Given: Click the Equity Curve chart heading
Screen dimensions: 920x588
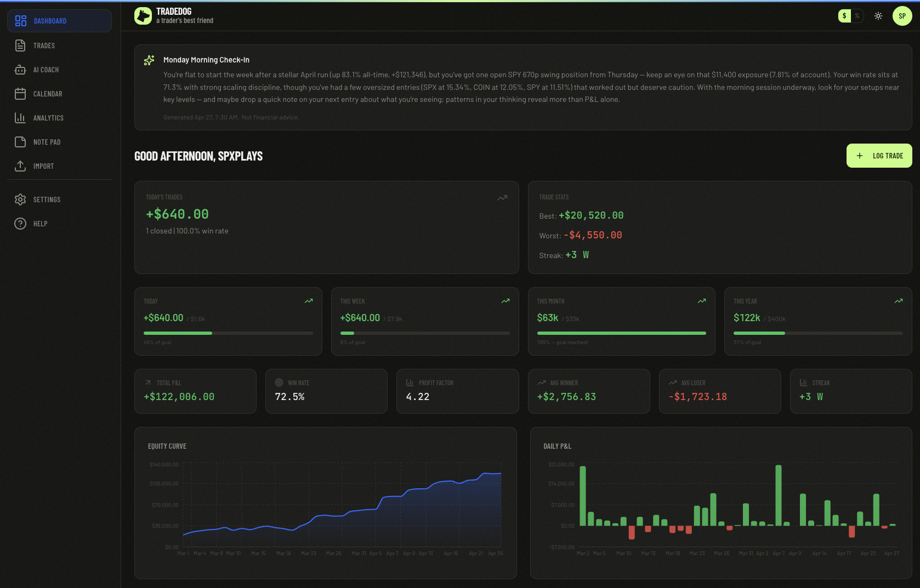Looking at the screenshot, I should 167,446.
